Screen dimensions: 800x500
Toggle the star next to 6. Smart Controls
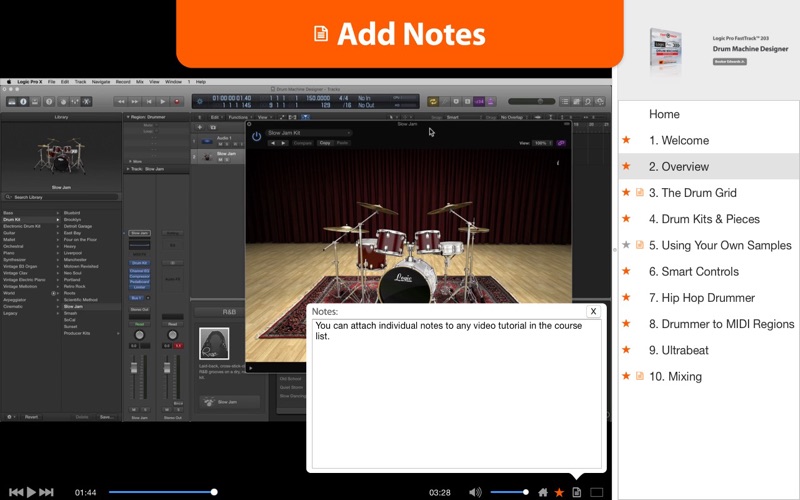(626, 271)
